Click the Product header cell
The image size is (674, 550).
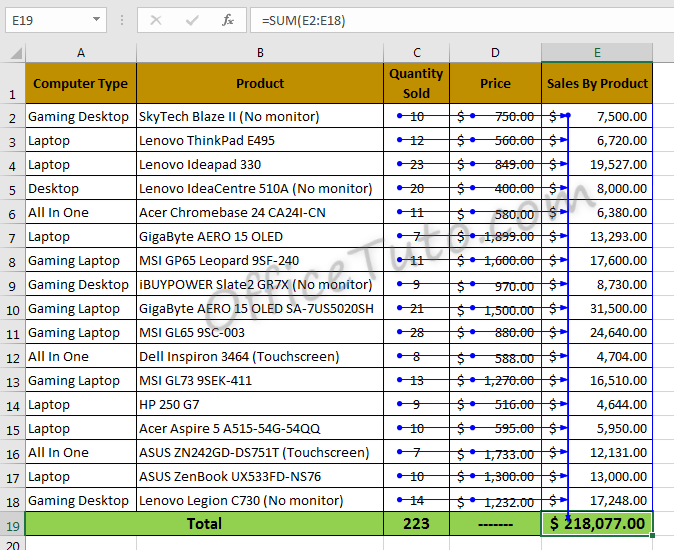click(x=260, y=83)
